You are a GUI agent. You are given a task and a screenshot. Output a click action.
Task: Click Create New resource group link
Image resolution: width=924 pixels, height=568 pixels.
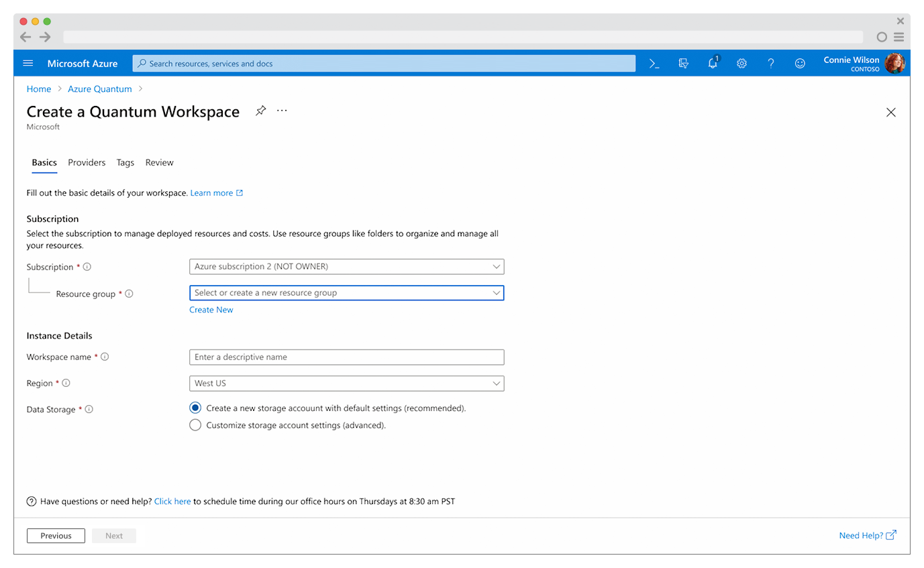coord(211,309)
